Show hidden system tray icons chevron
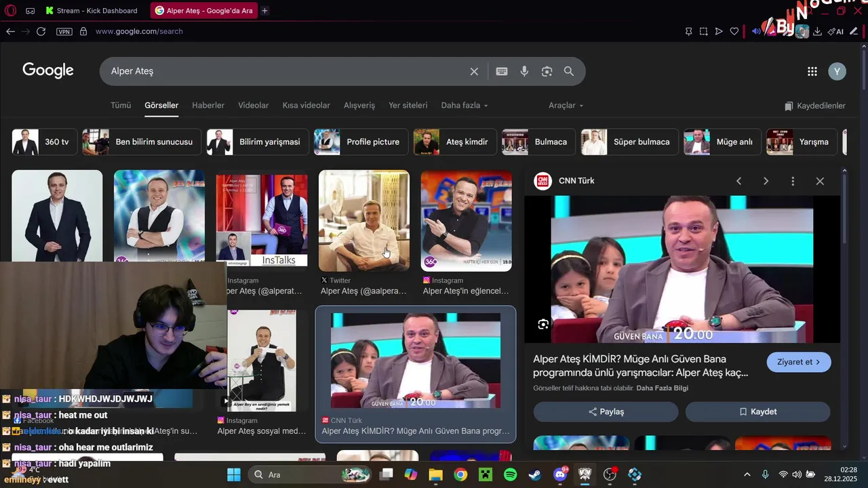This screenshot has height=488, width=868. click(747, 474)
